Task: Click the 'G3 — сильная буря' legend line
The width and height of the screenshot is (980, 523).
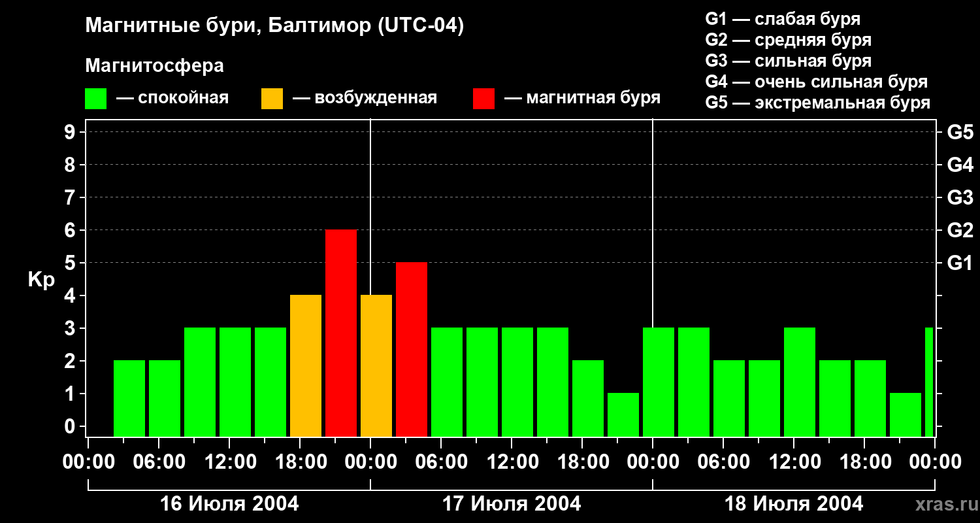Action: pyautogui.click(x=788, y=61)
